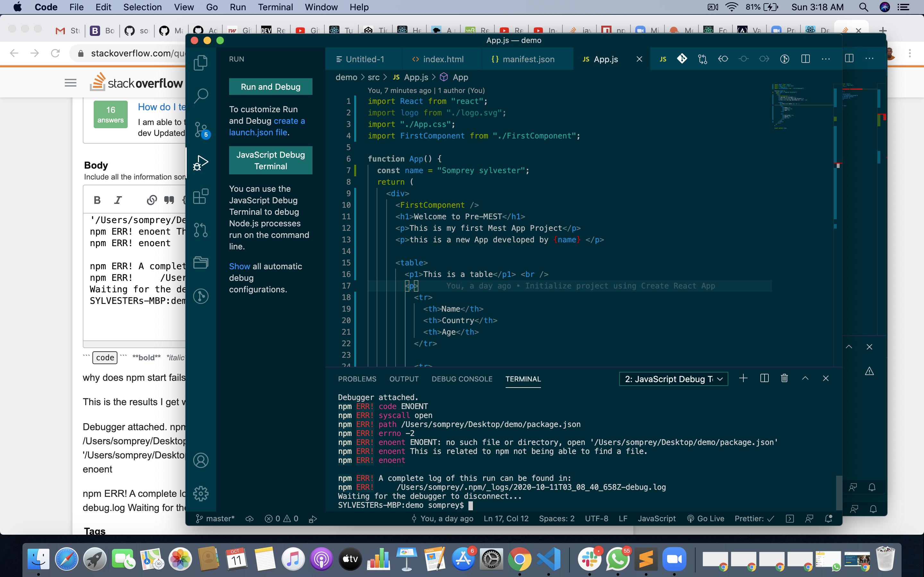The width and height of the screenshot is (924, 577).
Task: Open the JavaScript Debug Terminal dropdown
Action: tap(673, 379)
